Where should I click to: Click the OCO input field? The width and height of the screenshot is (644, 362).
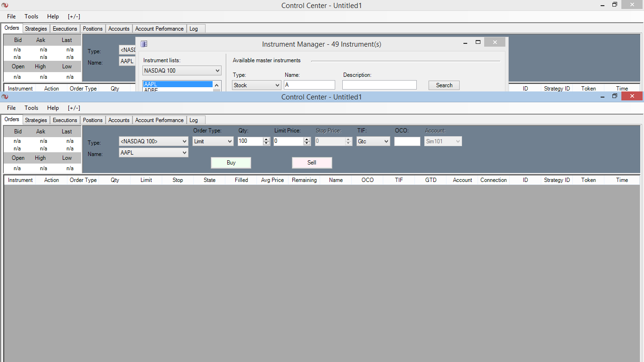click(407, 141)
